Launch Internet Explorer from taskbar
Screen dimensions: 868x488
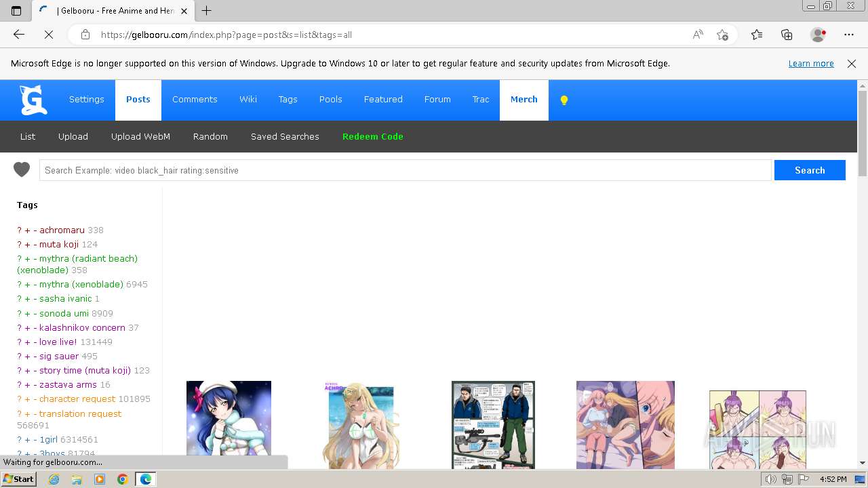54,479
